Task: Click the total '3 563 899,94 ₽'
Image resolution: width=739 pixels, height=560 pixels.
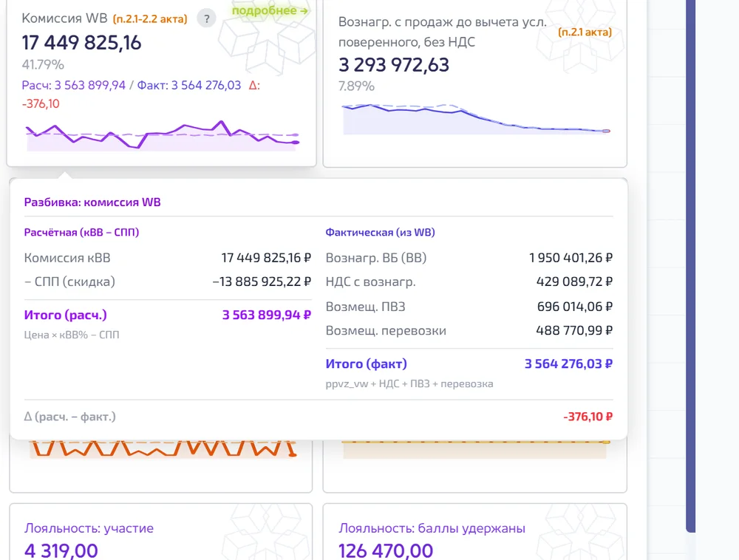Action: coord(267,315)
